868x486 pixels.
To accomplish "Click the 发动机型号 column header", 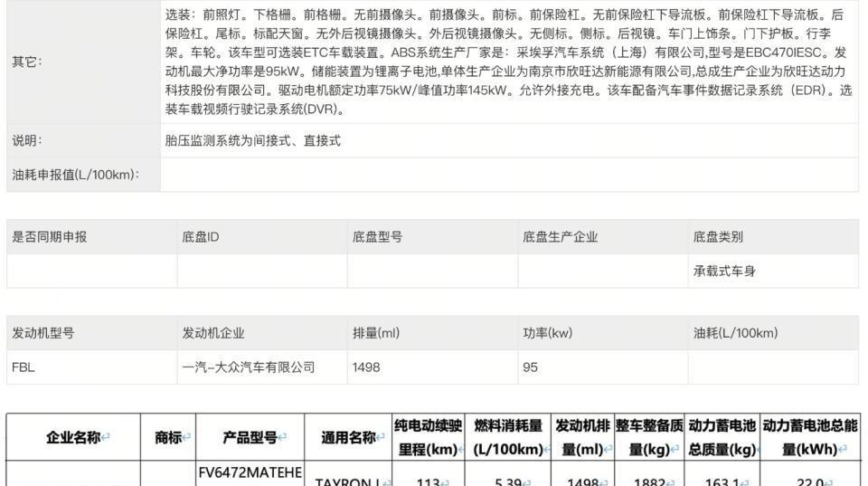I will point(43,333).
